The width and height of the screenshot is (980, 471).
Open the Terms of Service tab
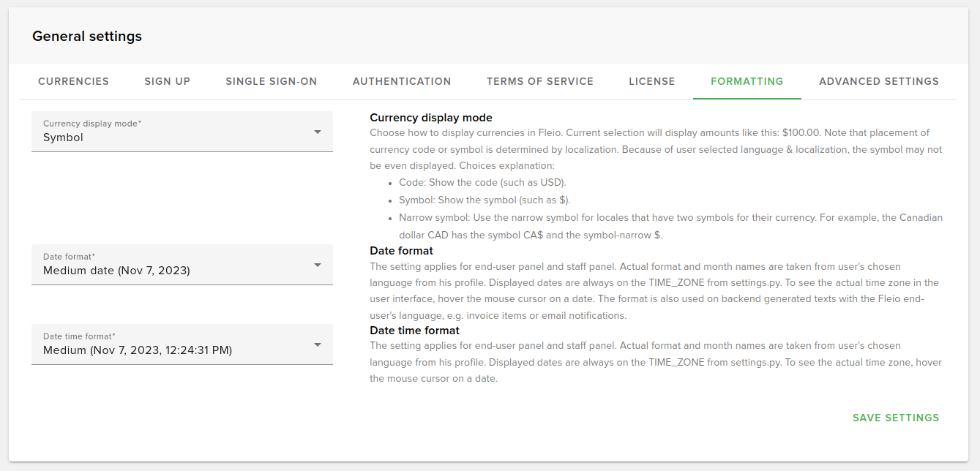[539, 81]
